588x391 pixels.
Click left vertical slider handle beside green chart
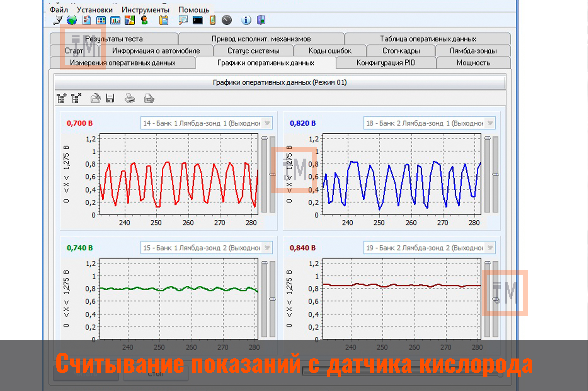click(x=264, y=263)
